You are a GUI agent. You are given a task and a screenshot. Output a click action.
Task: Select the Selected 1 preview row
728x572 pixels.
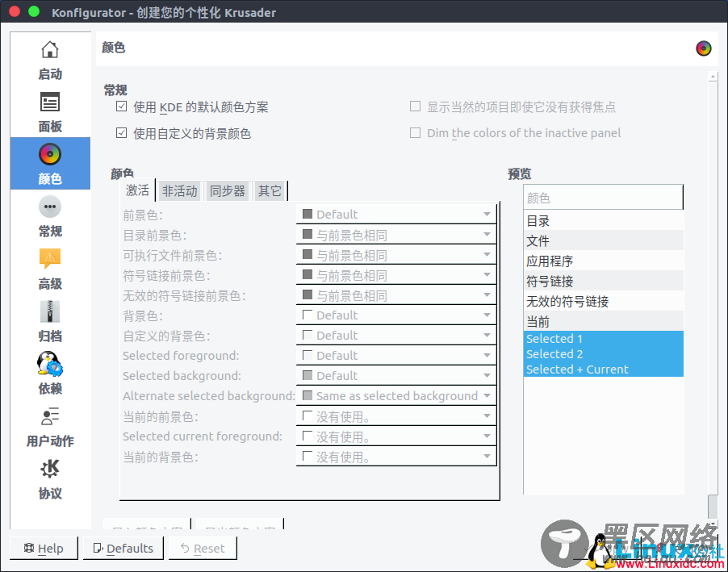pos(603,339)
